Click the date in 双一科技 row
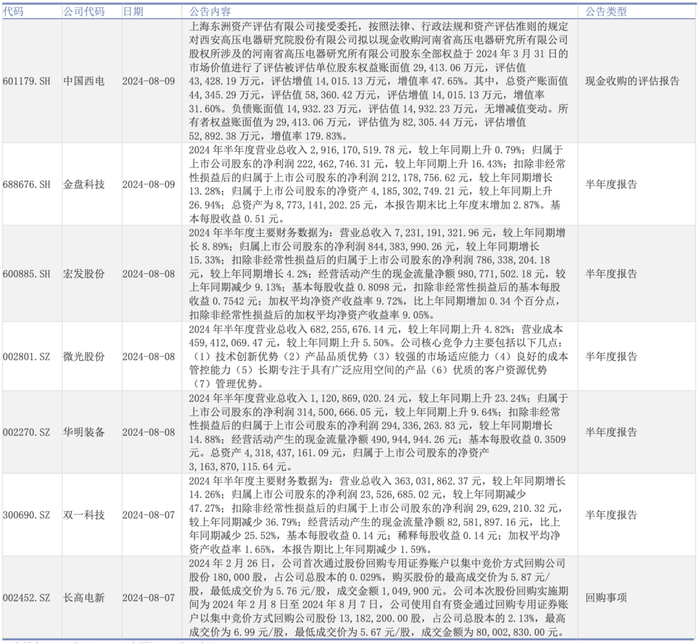This screenshot has height=643, width=700. coord(149,515)
